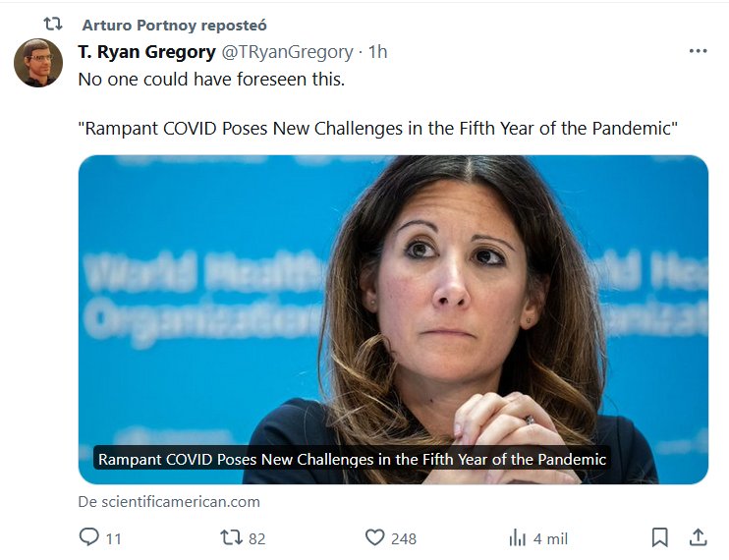
Task: Bookmark this tweet
Action: pos(660,537)
